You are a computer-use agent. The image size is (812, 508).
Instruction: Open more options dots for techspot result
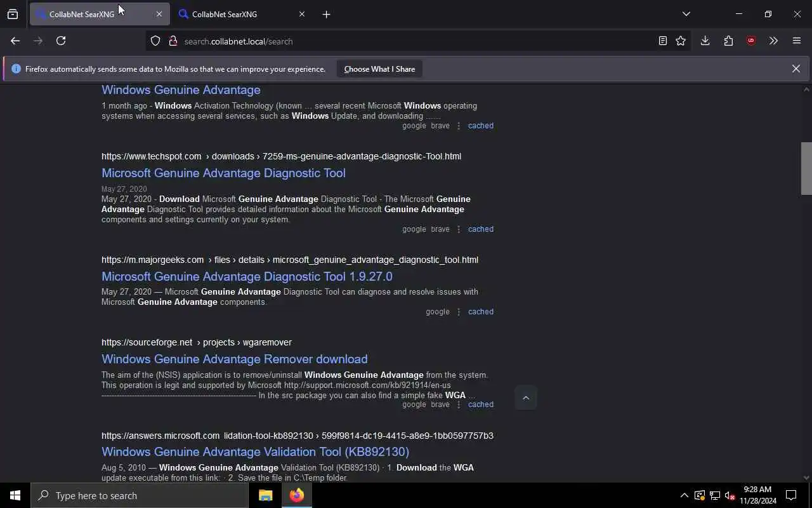click(x=459, y=229)
